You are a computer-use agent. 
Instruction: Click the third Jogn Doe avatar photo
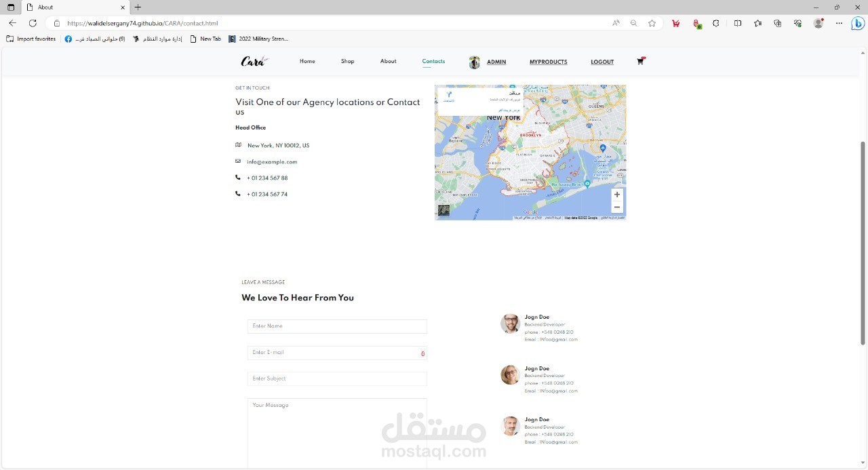click(x=510, y=426)
